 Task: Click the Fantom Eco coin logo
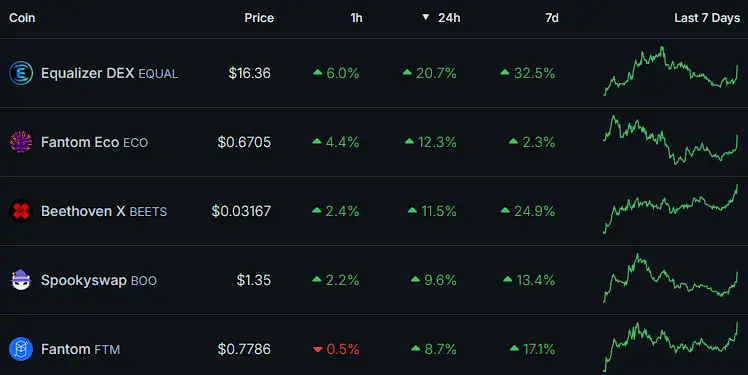tap(21, 142)
